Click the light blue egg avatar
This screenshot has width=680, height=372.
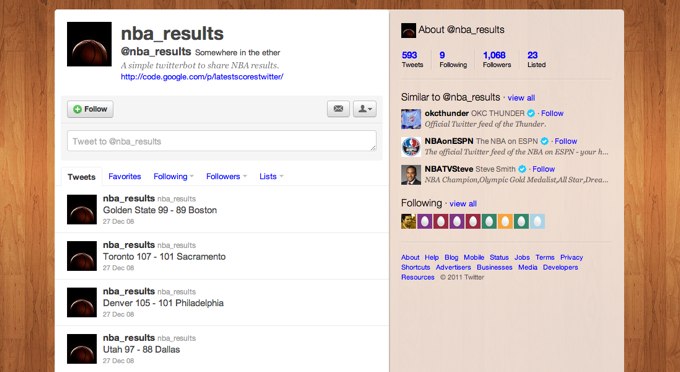(x=537, y=222)
